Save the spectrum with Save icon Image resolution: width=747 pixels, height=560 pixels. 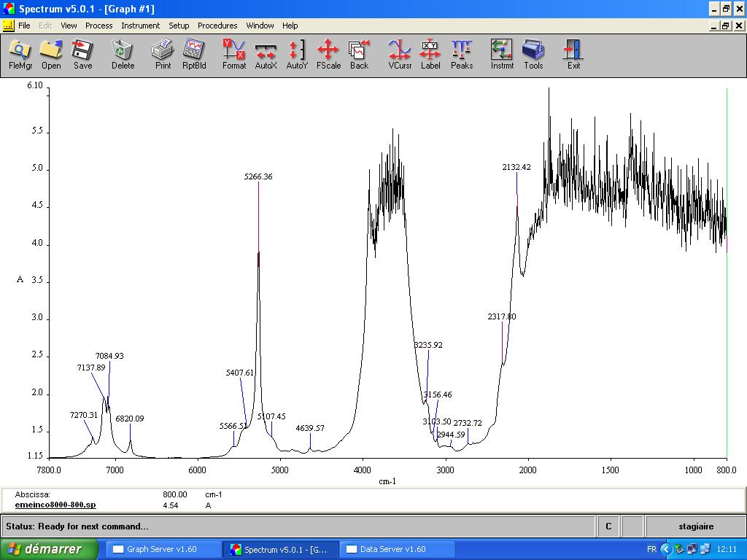(x=82, y=55)
